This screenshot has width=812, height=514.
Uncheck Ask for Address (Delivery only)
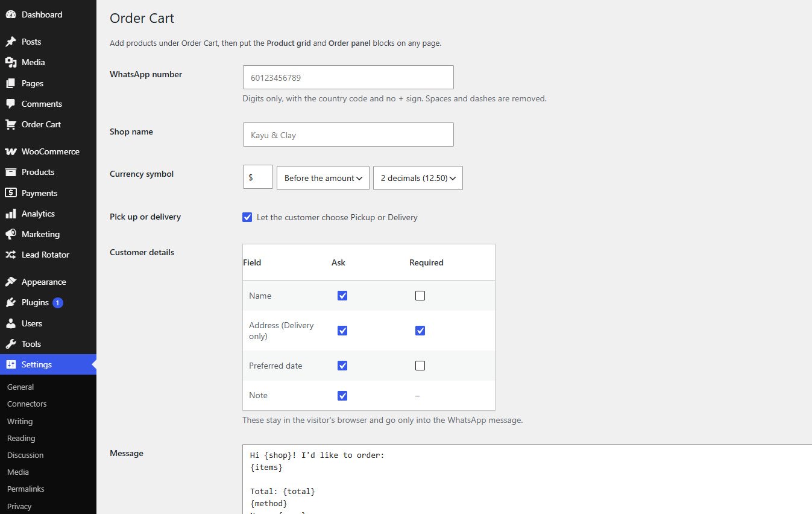[342, 331]
